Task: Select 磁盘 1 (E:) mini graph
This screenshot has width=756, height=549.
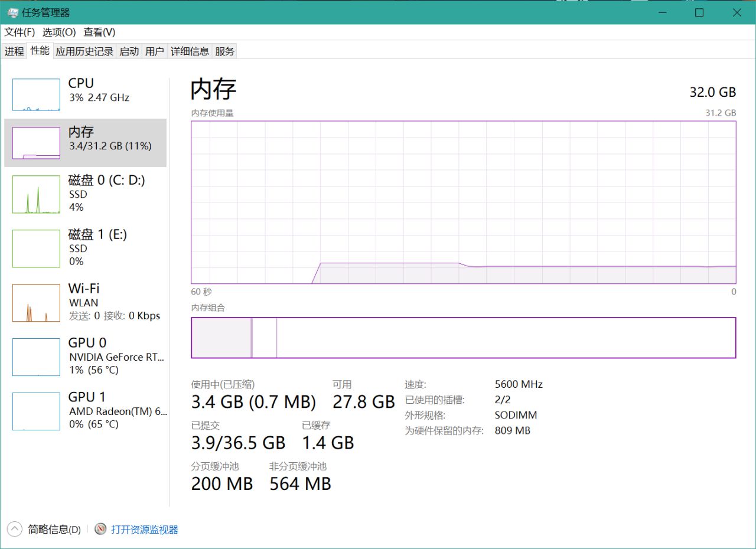Action: click(x=36, y=248)
